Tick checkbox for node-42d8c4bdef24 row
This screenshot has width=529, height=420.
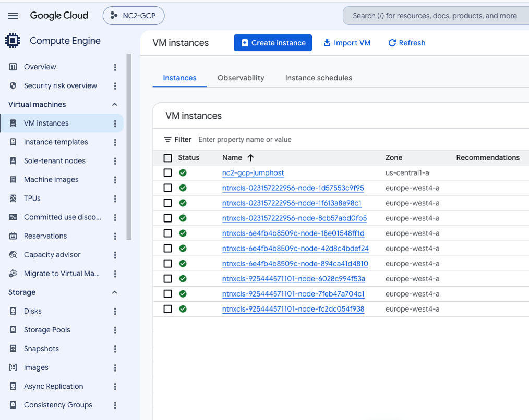pyautogui.click(x=167, y=249)
